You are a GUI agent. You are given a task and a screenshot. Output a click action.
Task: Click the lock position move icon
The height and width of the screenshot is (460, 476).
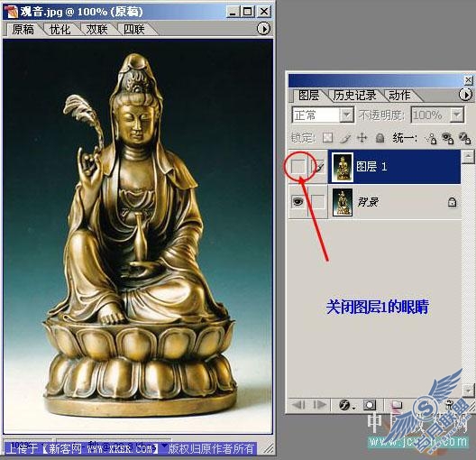pyautogui.click(x=362, y=138)
